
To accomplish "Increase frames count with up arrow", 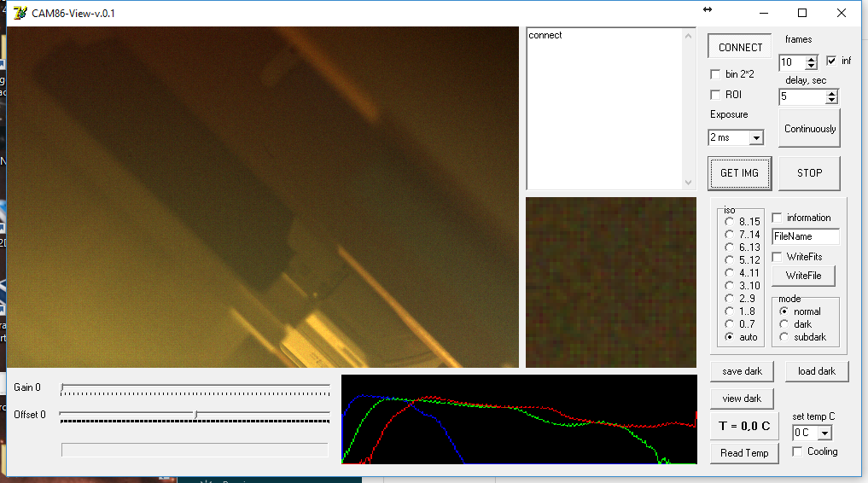I will pos(811,59).
